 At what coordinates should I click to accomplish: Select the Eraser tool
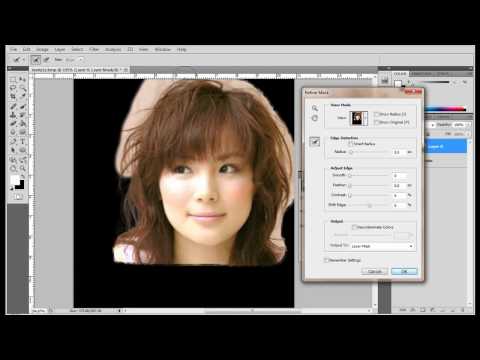point(13,124)
